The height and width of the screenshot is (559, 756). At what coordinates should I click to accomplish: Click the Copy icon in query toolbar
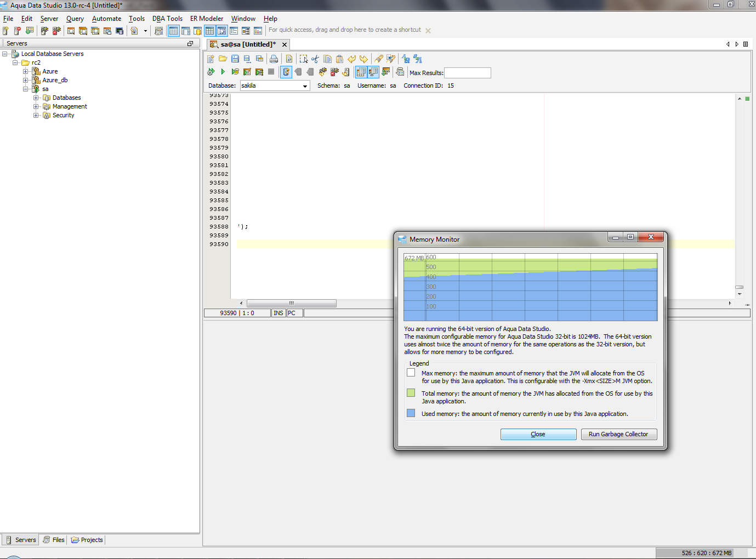328,59
